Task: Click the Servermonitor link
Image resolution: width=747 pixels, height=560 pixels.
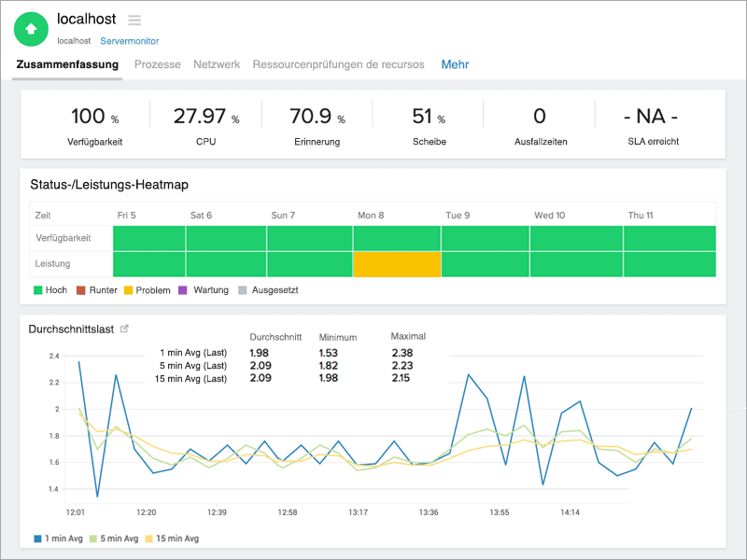Action: tap(129, 41)
